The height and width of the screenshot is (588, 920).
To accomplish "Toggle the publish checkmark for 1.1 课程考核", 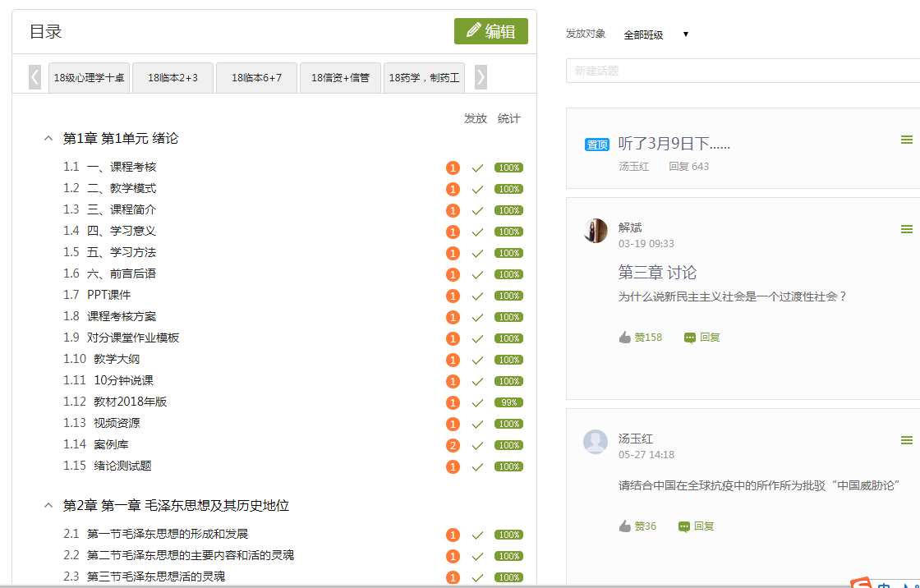I will pos(477,168).
